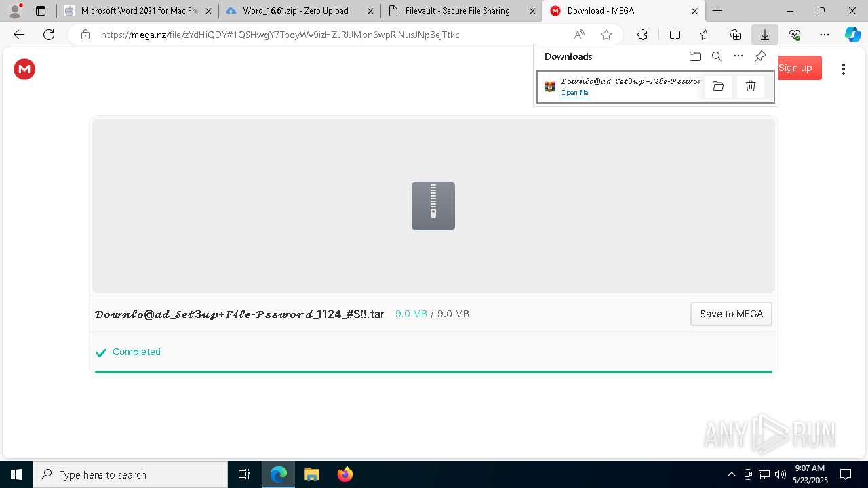Open the browser profile icon
The height and width of the screenshot is (488, 868).
coord(15,11)
